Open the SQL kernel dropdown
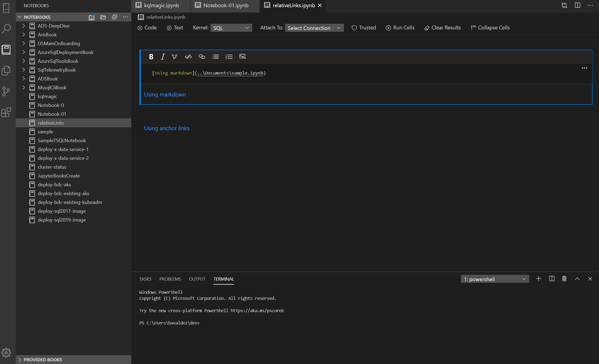The width and height of the screenshot is (599, 364). click(231, 28)
